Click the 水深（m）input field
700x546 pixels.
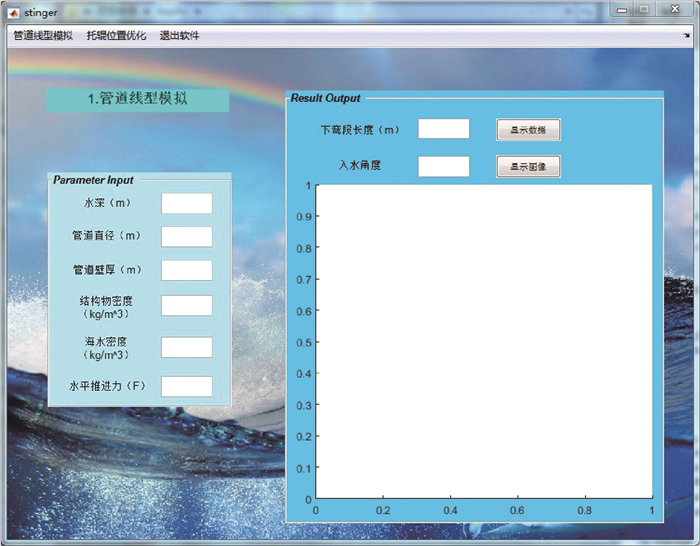point(187,203)
